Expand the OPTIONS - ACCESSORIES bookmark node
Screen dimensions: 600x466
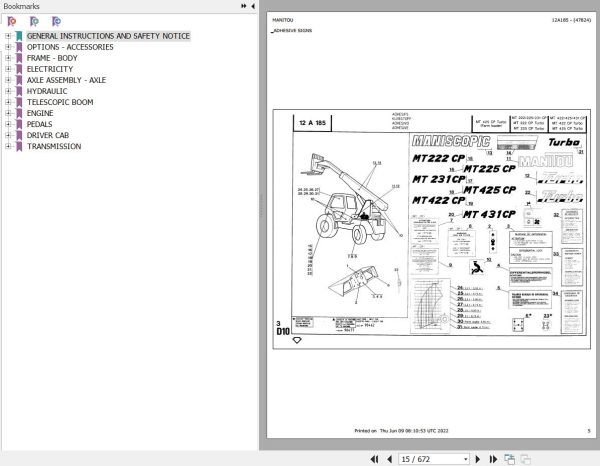[8, 47]
